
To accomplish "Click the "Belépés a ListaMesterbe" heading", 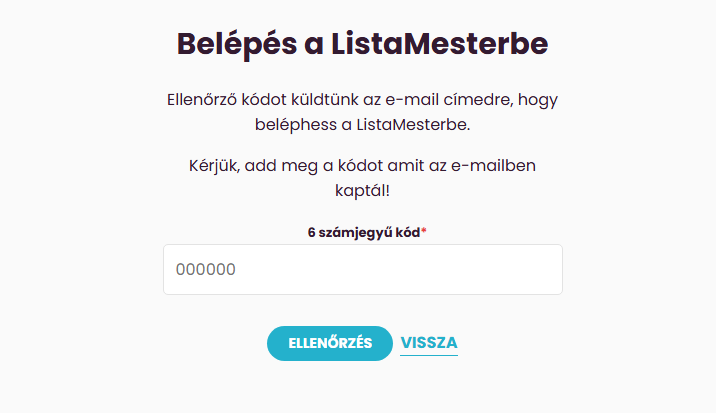I will click(362, 45).
